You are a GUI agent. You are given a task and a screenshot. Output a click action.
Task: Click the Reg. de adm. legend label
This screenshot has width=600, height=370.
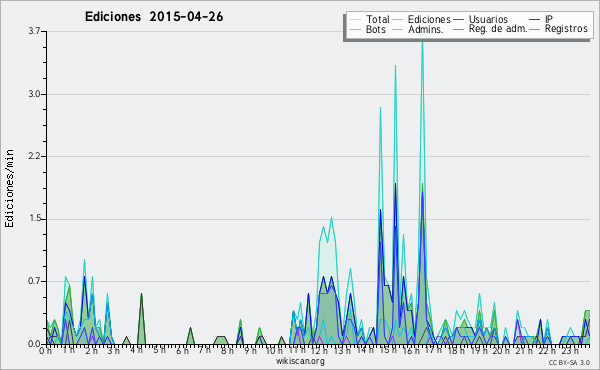(498, 29)
